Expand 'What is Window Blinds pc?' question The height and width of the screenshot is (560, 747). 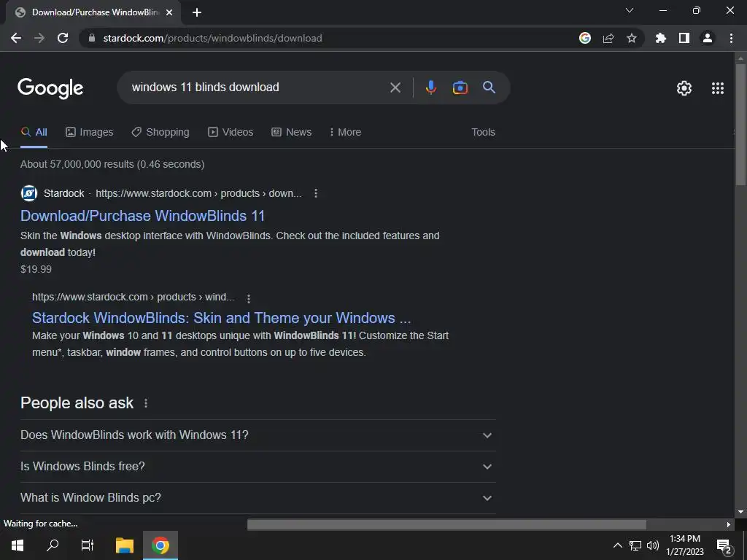(258, 498)
